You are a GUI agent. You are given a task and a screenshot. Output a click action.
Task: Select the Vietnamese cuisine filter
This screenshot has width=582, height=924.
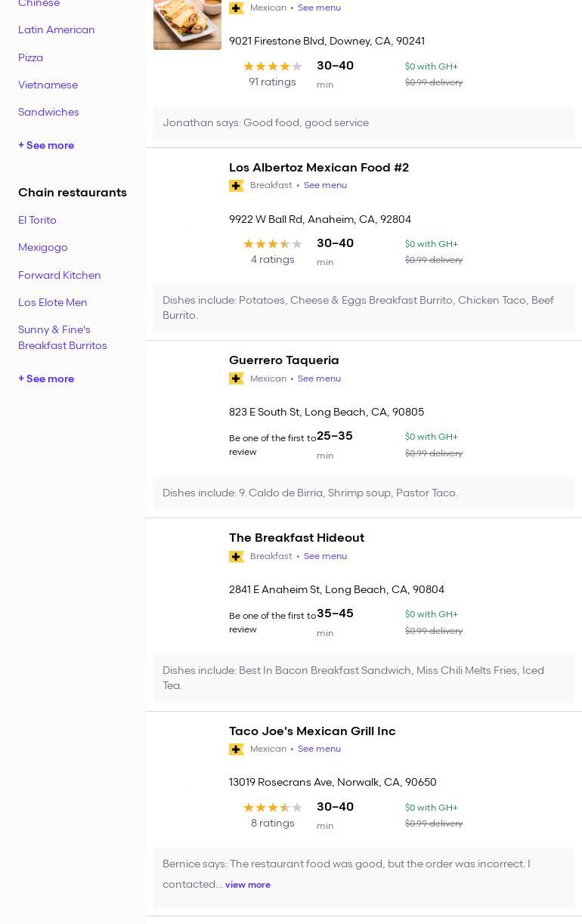(x=48, y=85)
